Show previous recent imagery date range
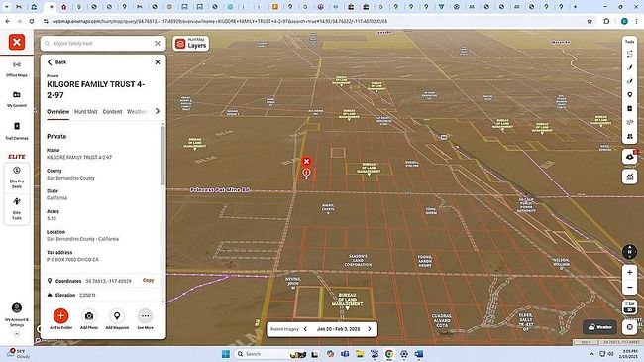644x362 pixels. (x=305, y=329)
